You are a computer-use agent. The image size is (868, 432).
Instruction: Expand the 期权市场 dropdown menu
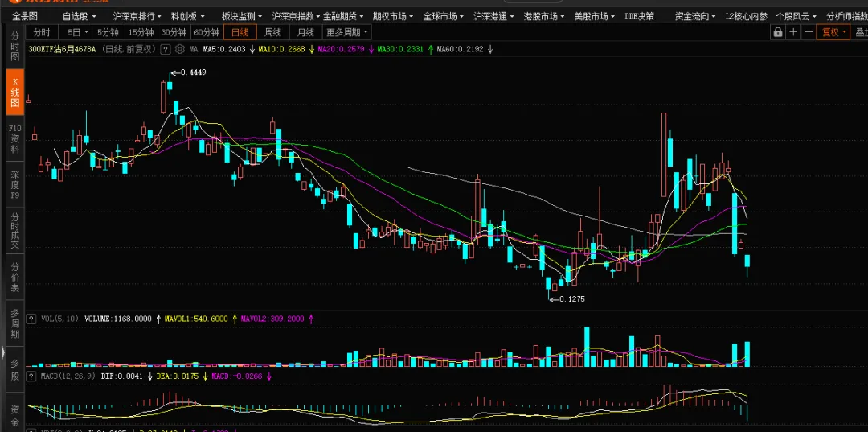[x=393, y=17]
